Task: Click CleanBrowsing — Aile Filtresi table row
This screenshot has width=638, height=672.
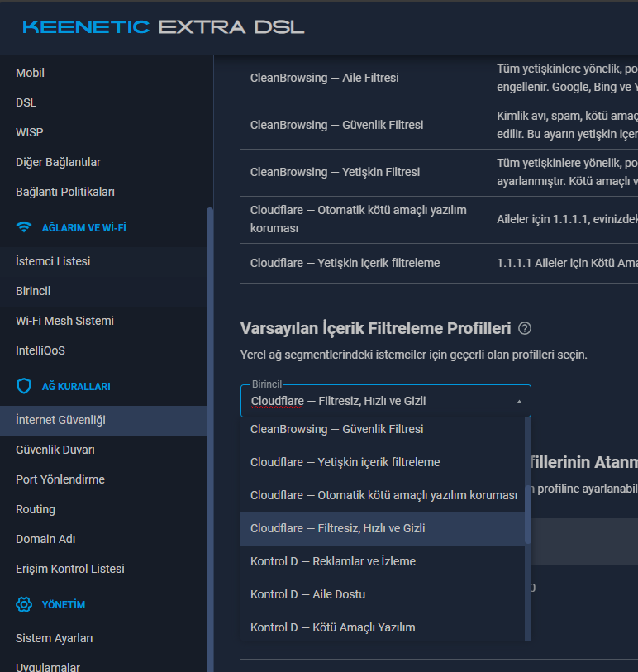Action: (439, 78)
